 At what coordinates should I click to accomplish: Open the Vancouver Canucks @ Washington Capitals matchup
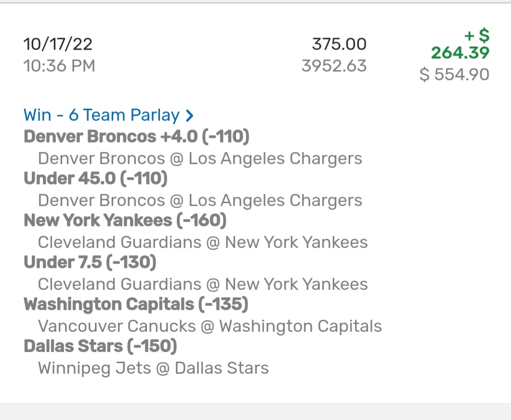click(210, 326)
